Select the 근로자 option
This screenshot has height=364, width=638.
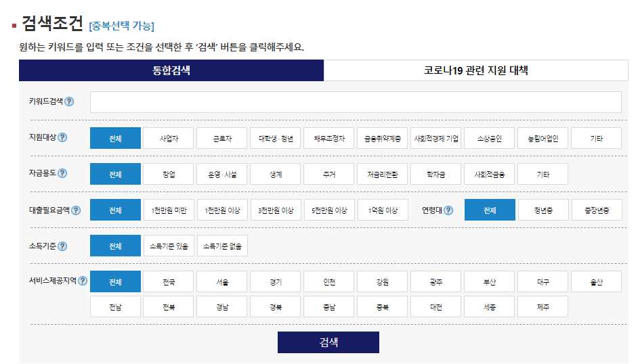point(222,138)
